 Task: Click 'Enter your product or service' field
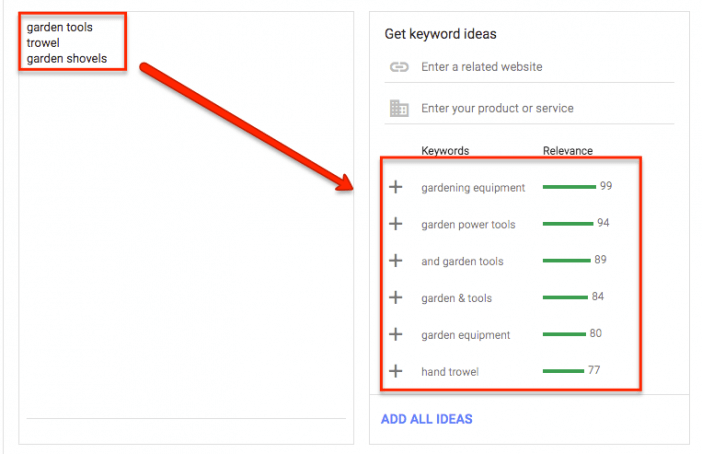click(529, 108)
